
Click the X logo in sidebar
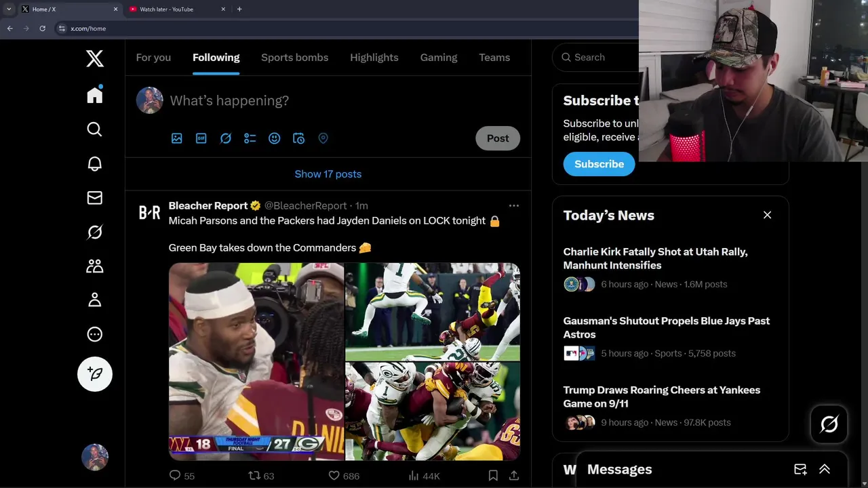coord(95,59)
